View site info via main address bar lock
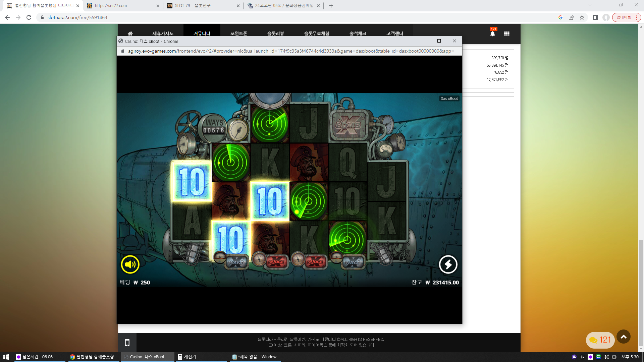 [x=42, y=17]
